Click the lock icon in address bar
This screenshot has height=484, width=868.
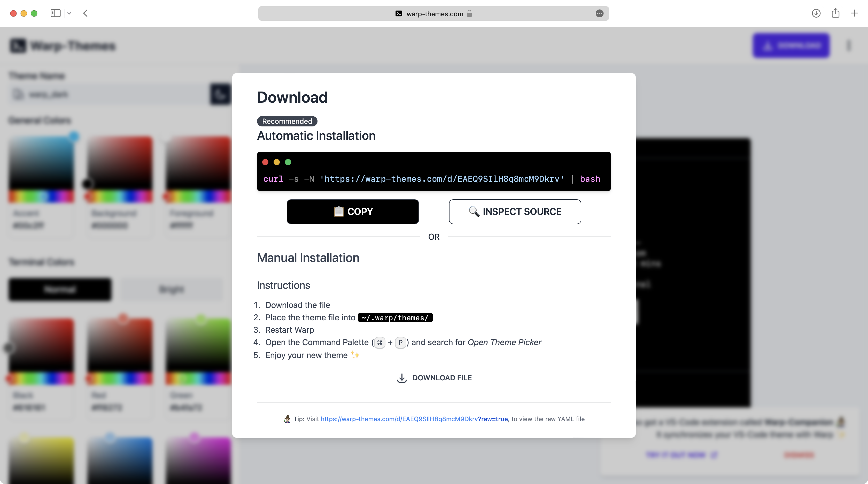click(x=469, y=13)
